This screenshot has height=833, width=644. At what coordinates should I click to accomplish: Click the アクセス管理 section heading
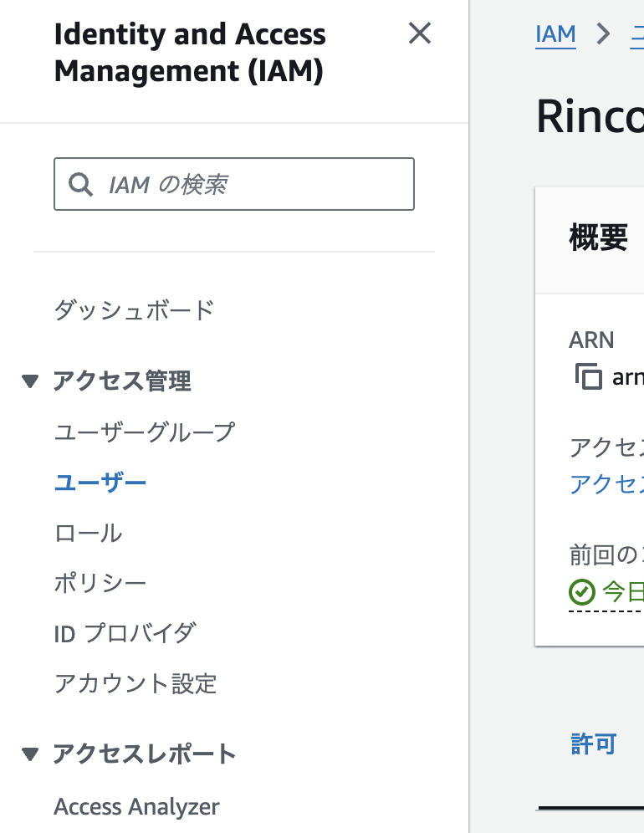coord(122,381)
